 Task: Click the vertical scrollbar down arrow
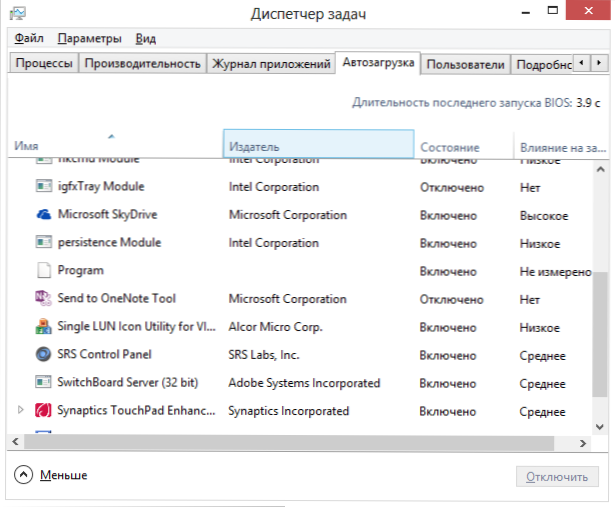pyautogui.click(x=600, y=427)
